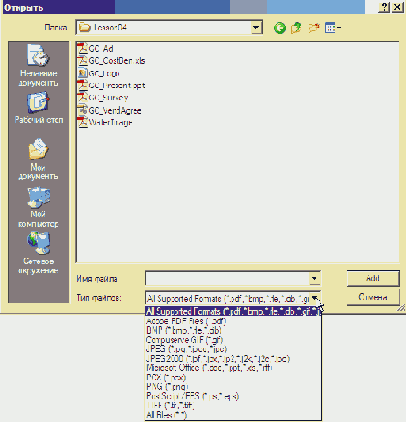The width and height of the screenshot is (406, 422).
Task: Click the file name input field
Action: click(228, 278)
